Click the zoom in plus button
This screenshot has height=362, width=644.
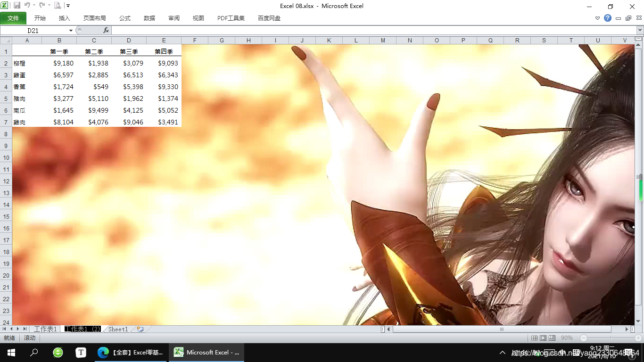638,338
